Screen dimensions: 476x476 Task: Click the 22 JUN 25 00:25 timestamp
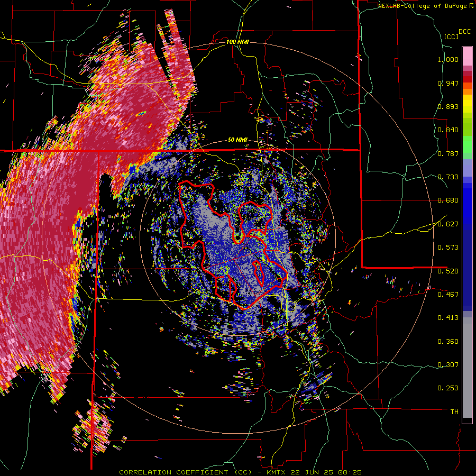click(x=326, y=472)
